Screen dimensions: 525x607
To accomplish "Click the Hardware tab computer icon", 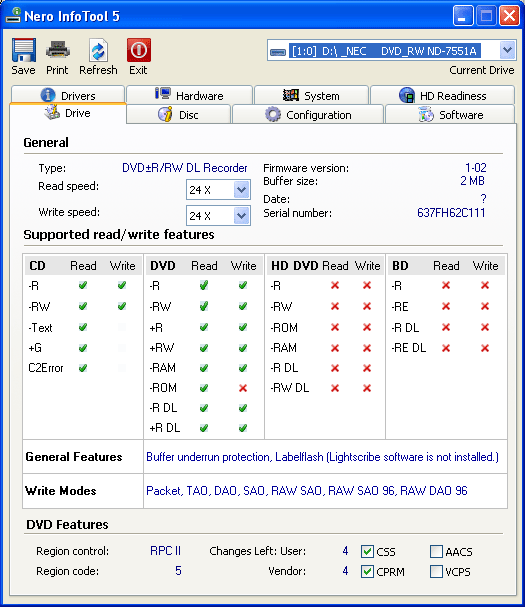I will (x=163, y=94).
